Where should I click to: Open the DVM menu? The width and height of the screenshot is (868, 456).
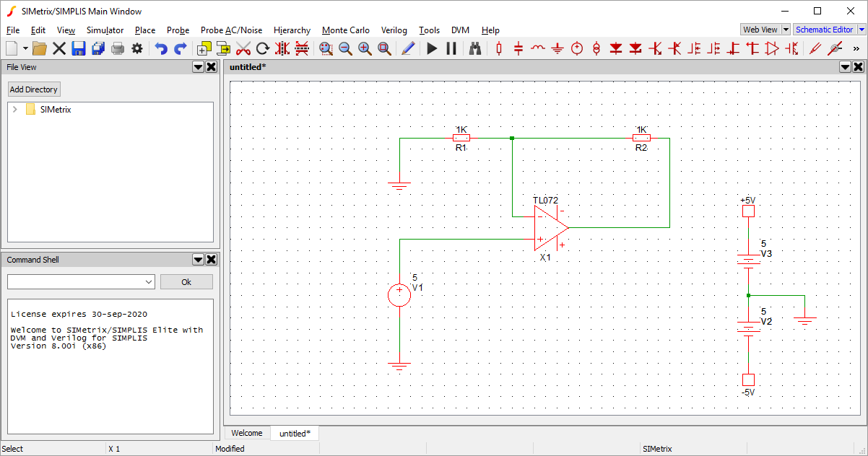(460, 30)
